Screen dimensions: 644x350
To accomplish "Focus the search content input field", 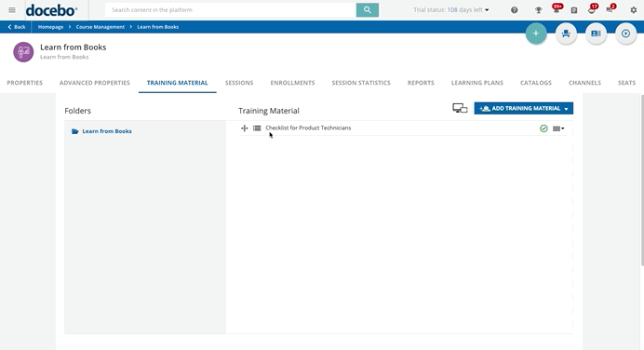I will pos(231,10).
